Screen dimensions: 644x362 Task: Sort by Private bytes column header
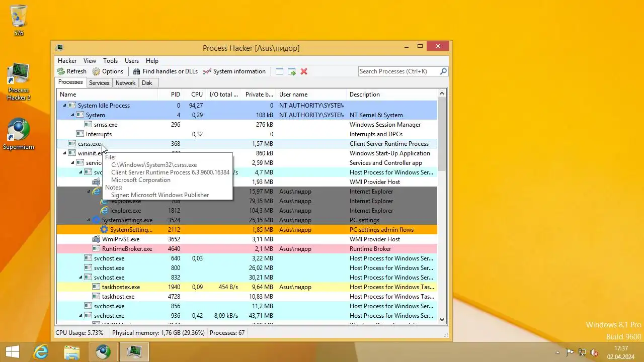coord(259,95)
